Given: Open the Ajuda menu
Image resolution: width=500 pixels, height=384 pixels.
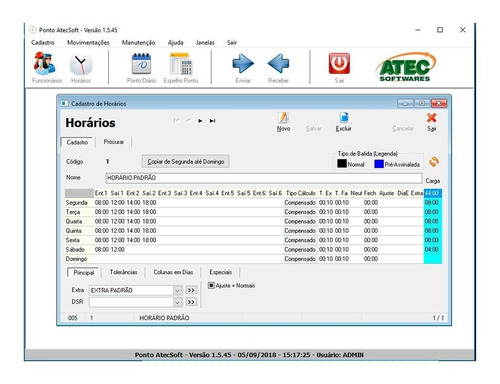Looking at the screenshot, I should pyautogui.click(x=176, y=42).
